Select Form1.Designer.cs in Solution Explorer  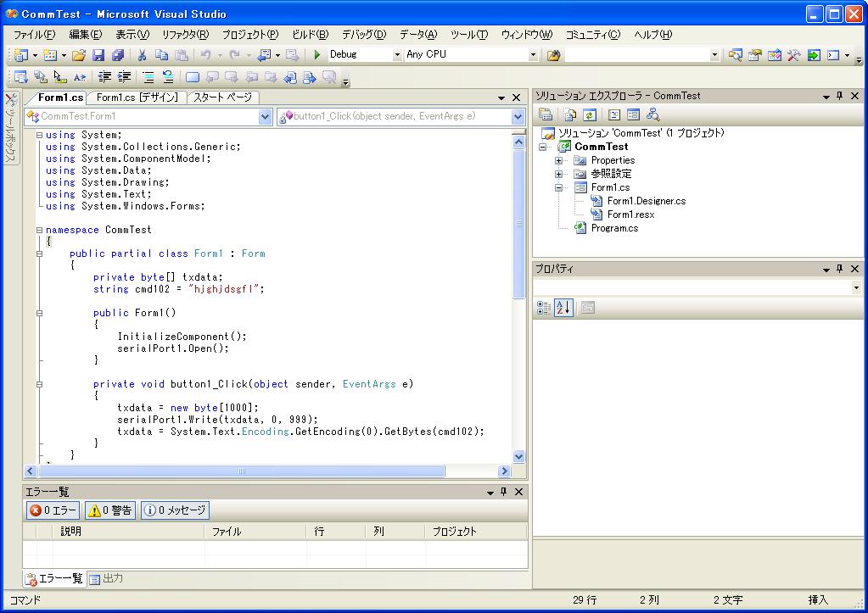click(x=646, y=201)
